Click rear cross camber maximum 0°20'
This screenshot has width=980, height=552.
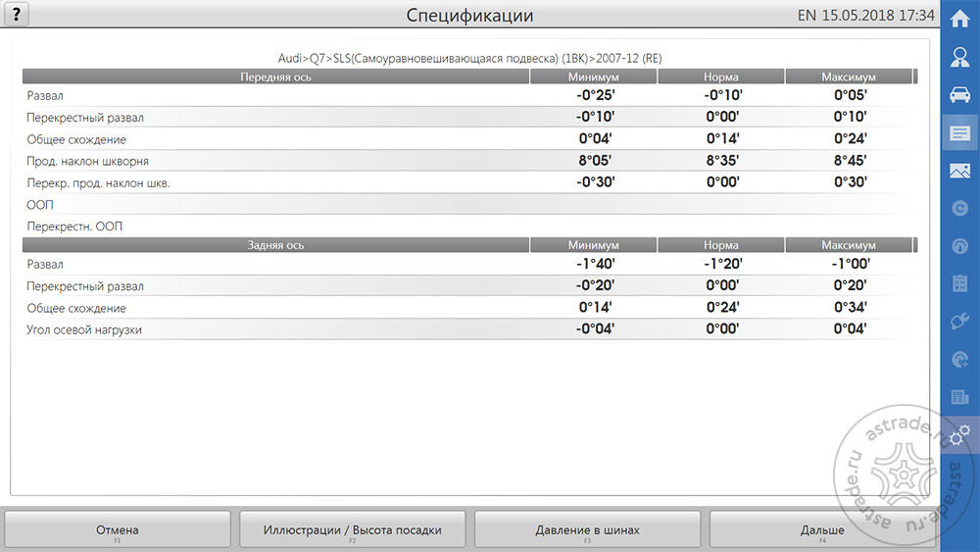[850, 285]
